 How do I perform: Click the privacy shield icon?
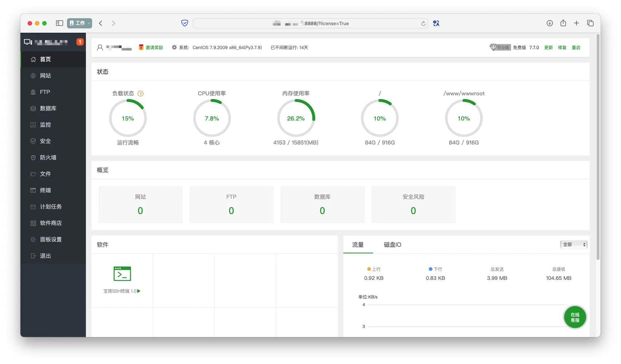tap(185, 23)
